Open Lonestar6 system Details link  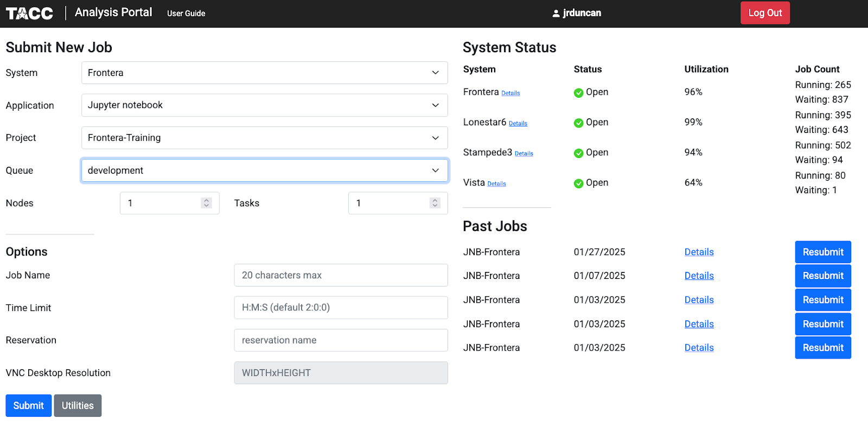(518, 124)
